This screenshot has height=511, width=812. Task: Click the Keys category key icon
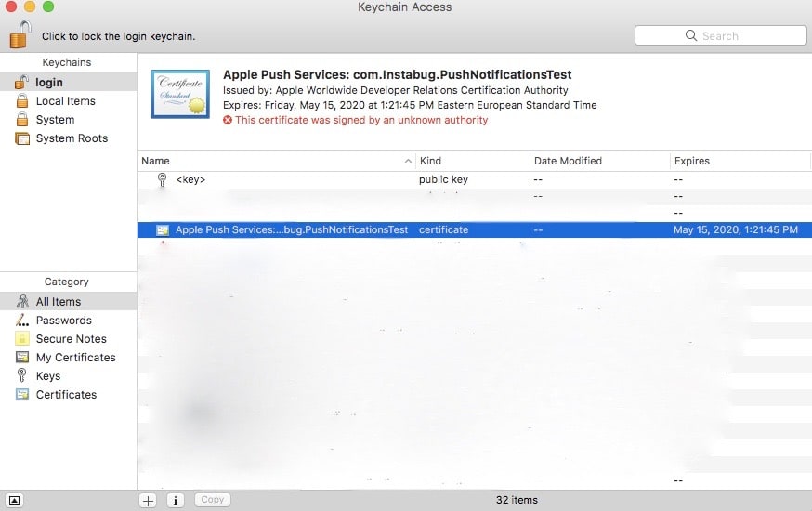coord(21,375)
